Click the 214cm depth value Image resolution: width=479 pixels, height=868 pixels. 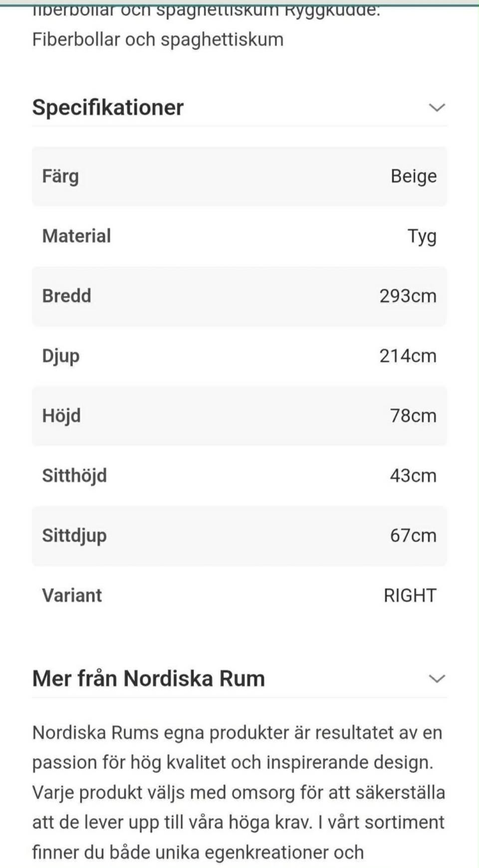(x=408, y=356)
